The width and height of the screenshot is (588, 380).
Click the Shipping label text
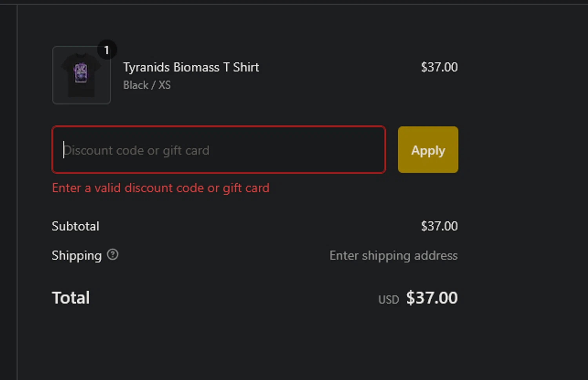pyautogui.click(x=77, y=256)
